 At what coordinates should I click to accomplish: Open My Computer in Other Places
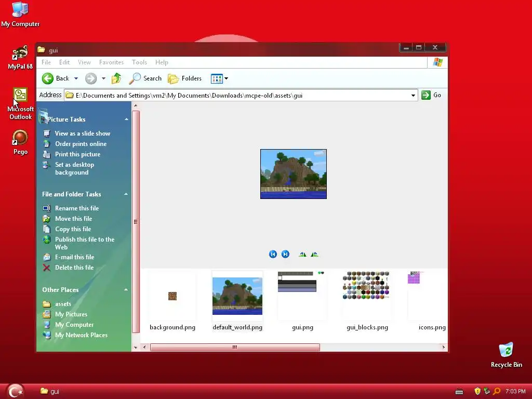74,325
